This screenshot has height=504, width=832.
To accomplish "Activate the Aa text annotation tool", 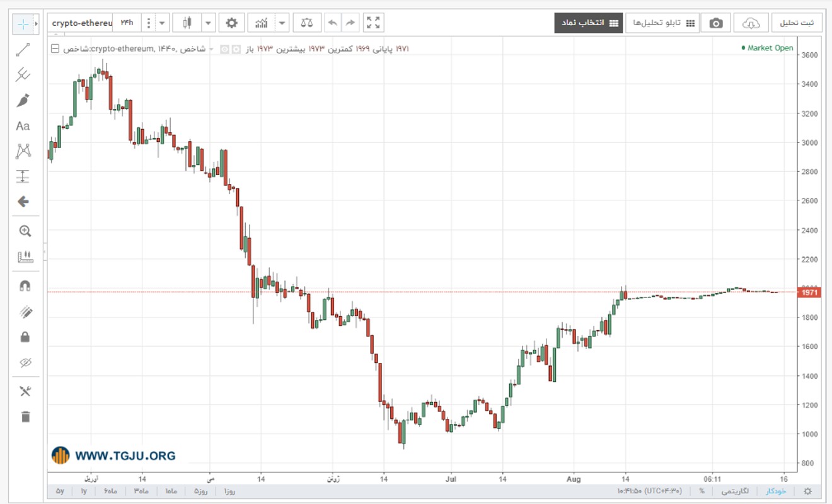I will coord(23,126).
